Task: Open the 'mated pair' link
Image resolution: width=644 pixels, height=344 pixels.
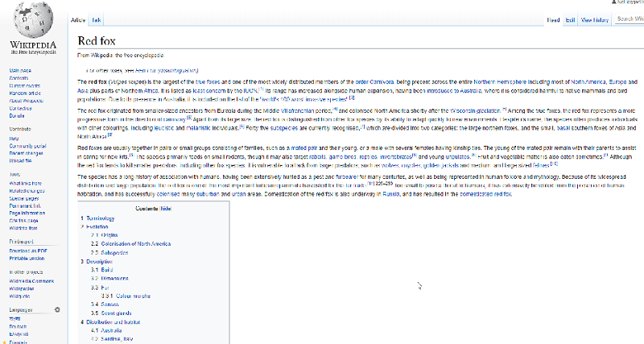Action: [x=304, y=147]
